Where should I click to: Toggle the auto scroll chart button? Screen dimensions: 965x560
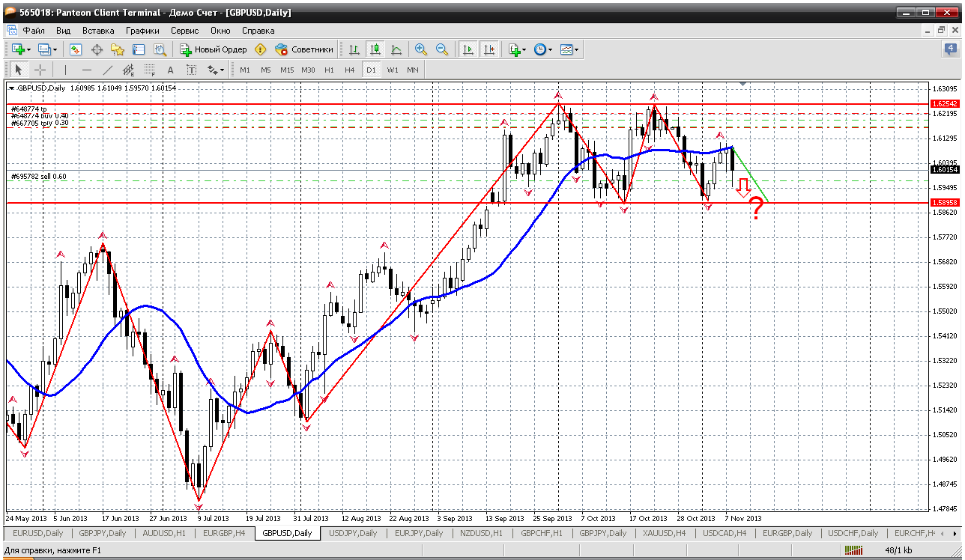tap(468, 49)
